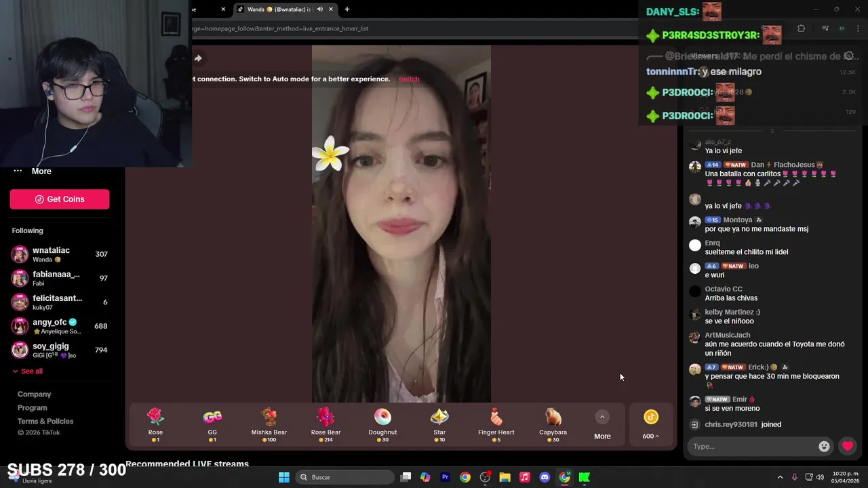Open the music app on taskbar

pos(525,477)
